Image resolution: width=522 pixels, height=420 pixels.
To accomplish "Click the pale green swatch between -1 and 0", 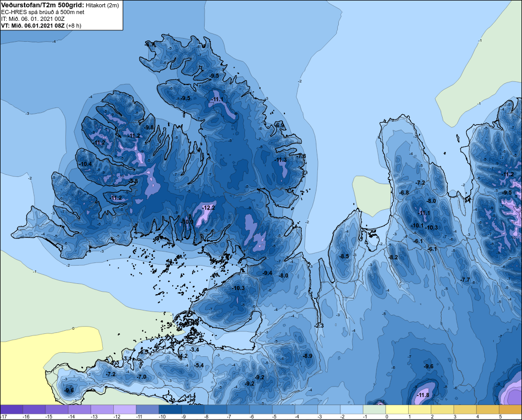I will point(374,410).
